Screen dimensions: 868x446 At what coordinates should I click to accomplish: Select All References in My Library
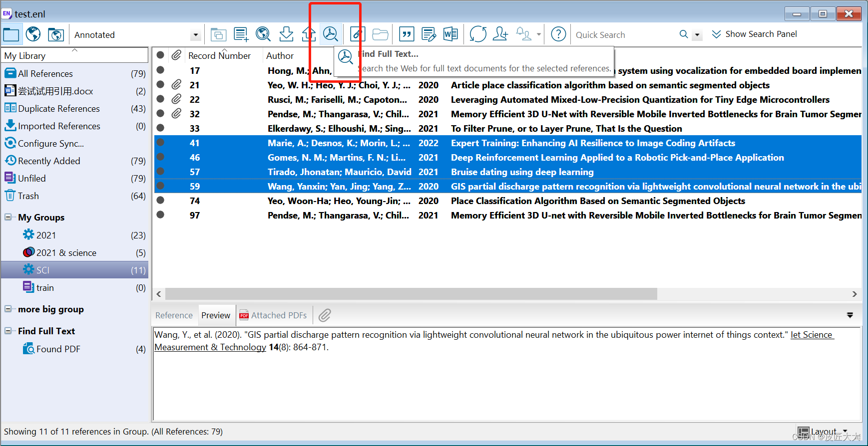75,73
